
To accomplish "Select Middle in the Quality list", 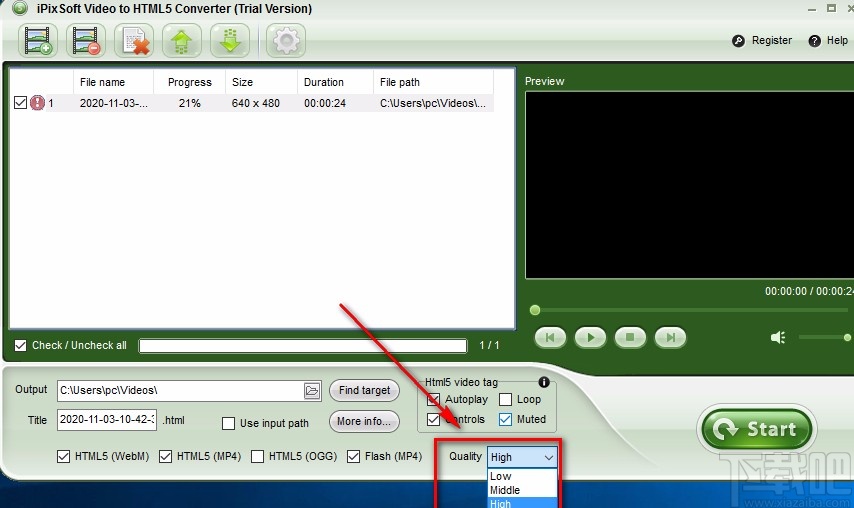I will [x=522, y=490].
